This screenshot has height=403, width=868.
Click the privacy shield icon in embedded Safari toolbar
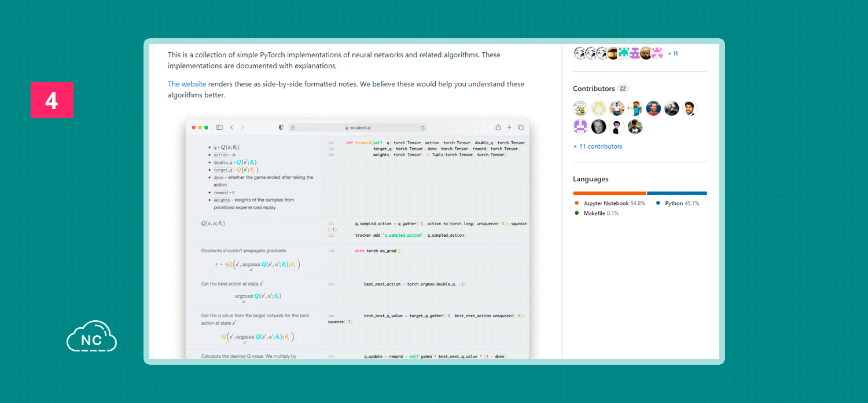click(281, 127)
